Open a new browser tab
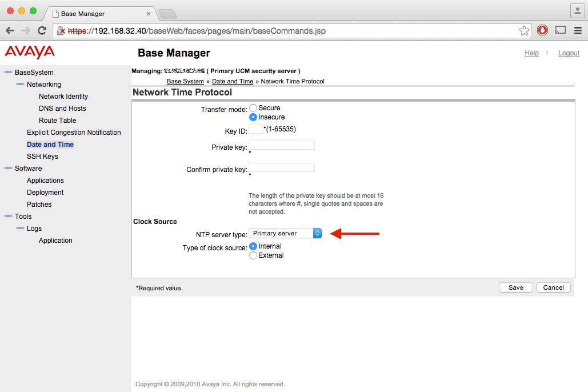The image size is (588, 392). coord(167,14)
